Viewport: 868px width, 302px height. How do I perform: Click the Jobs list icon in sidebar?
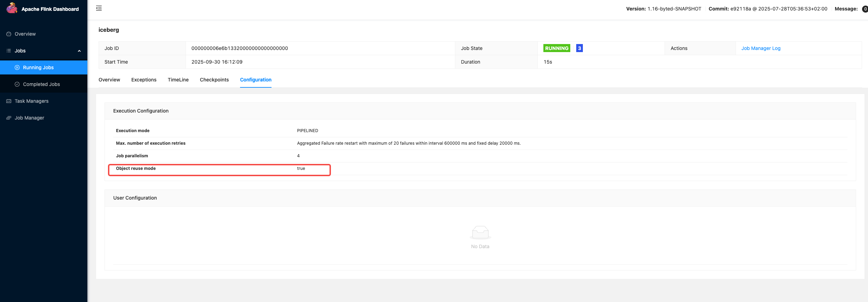(x=9, y=51)
